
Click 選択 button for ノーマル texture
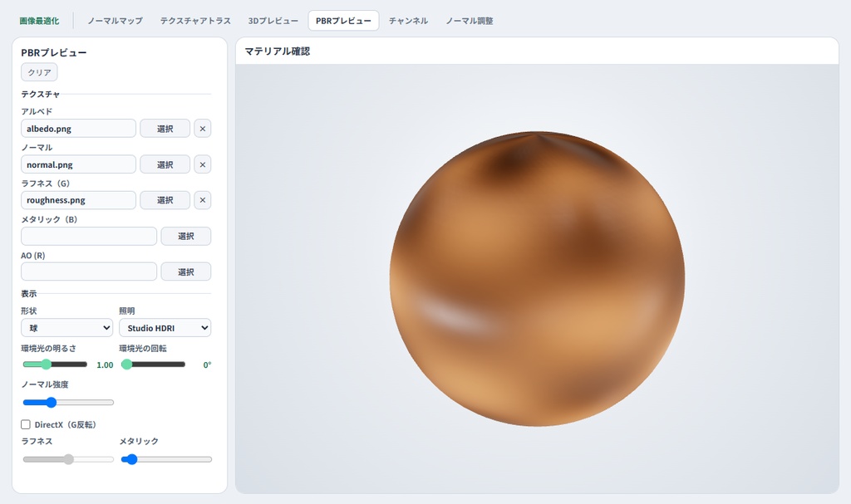pyautogui.click(x=165, y=164)
